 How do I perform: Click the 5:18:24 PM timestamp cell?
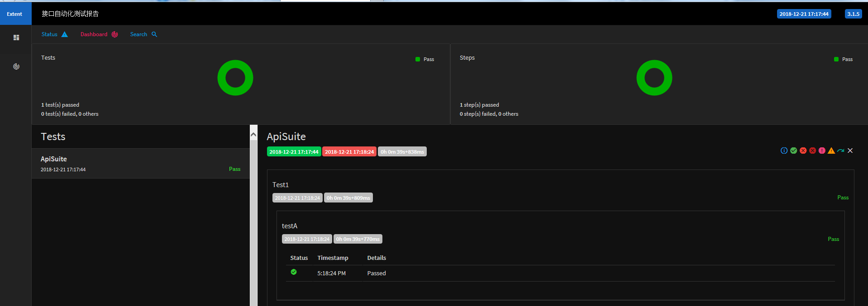(331, 273)
